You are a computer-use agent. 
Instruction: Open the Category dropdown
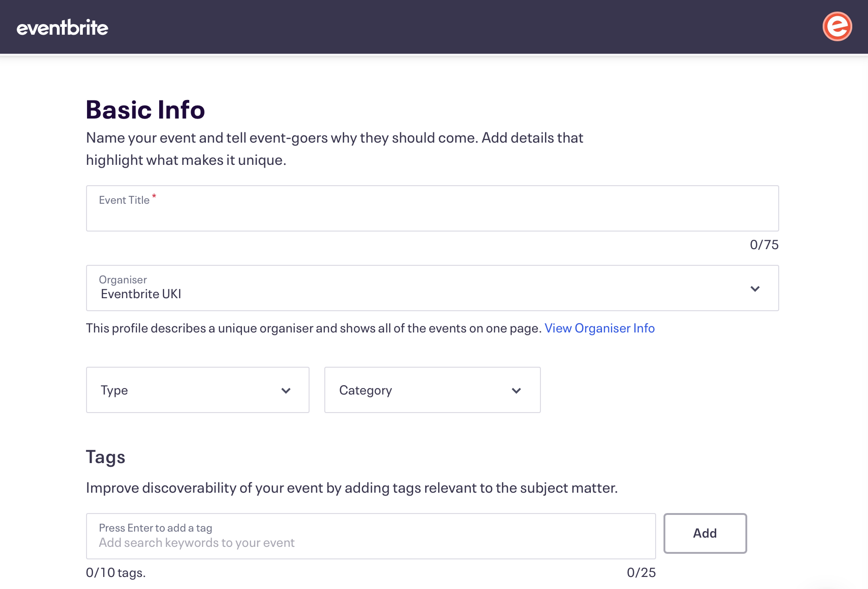pos(432,390)
